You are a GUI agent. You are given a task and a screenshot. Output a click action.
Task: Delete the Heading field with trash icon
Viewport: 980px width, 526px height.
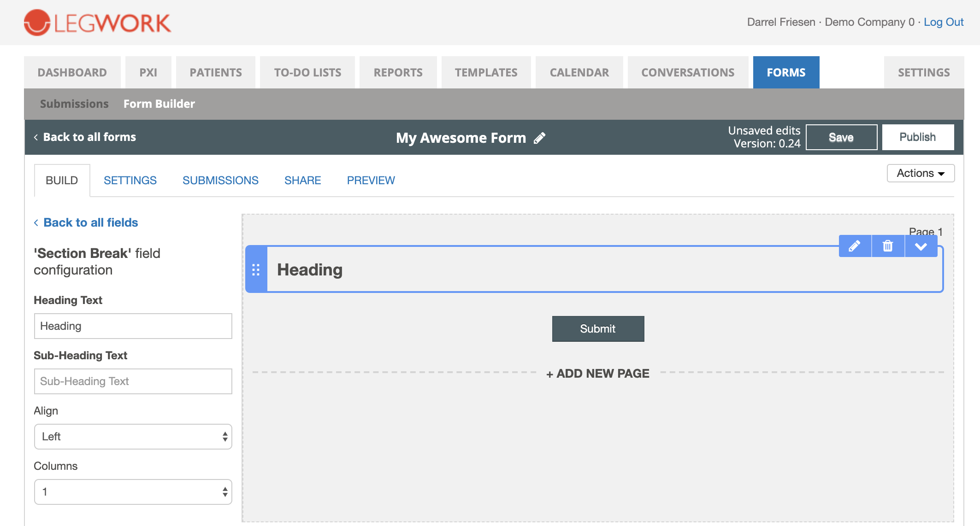click(888, 246)
